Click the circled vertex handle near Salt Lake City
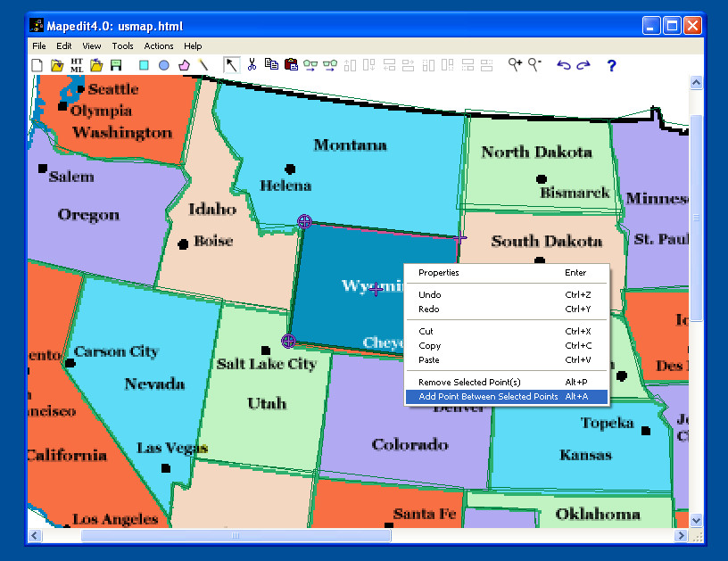 pos(288,341)
